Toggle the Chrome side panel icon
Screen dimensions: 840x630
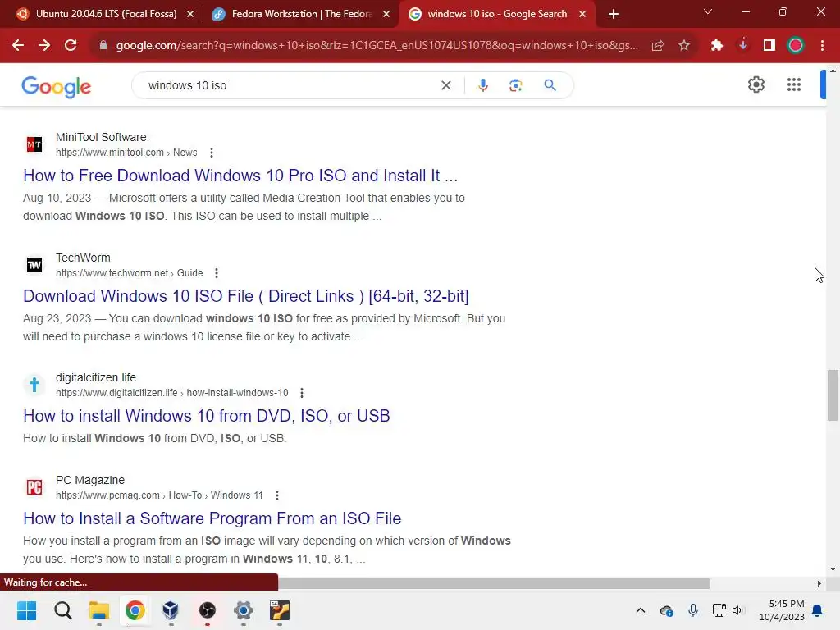[769, 46]
